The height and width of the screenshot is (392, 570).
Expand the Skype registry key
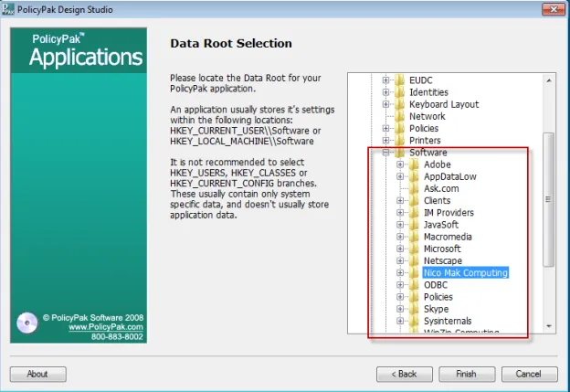400,309
